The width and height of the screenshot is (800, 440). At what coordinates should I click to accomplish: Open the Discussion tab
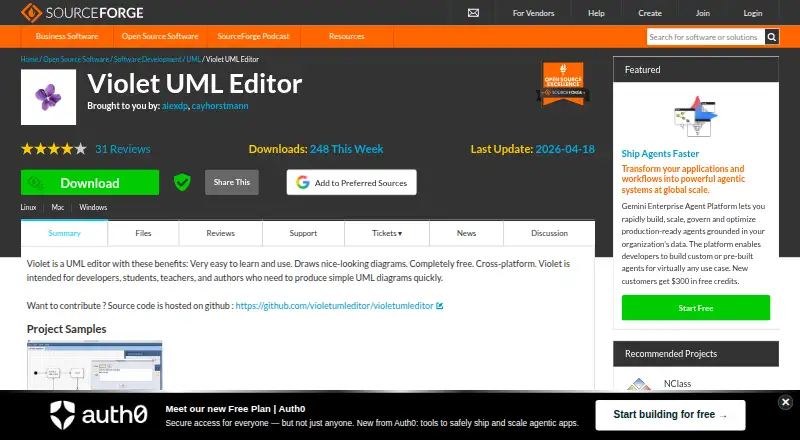click(549, 233)
